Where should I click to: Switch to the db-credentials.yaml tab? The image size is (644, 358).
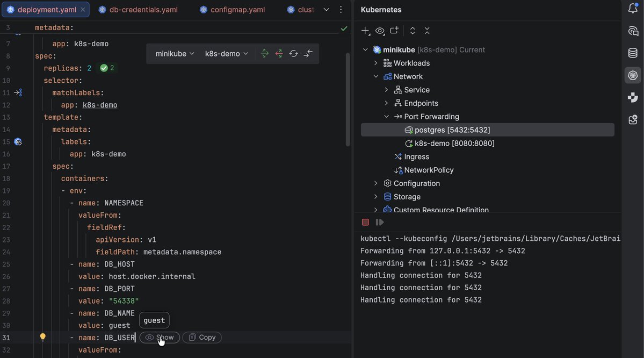coord(139,10)
